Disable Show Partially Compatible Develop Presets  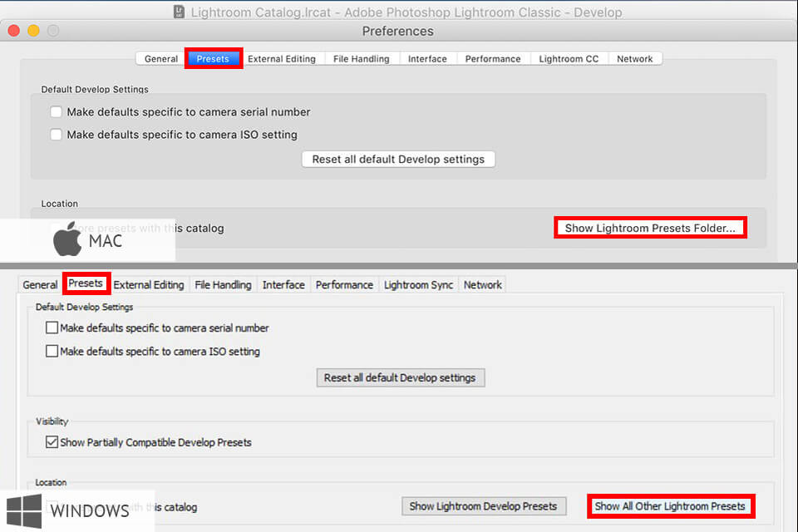coord(52,442)
